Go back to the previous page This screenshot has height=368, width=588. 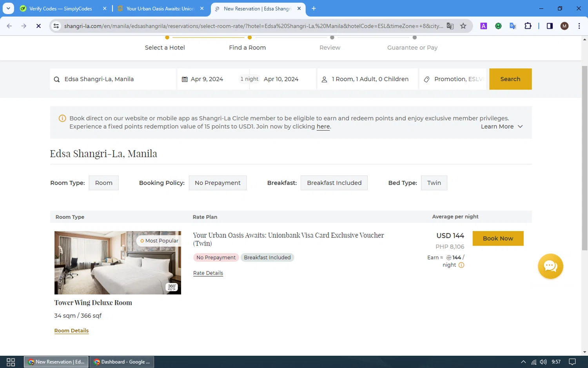coord(9,26)
